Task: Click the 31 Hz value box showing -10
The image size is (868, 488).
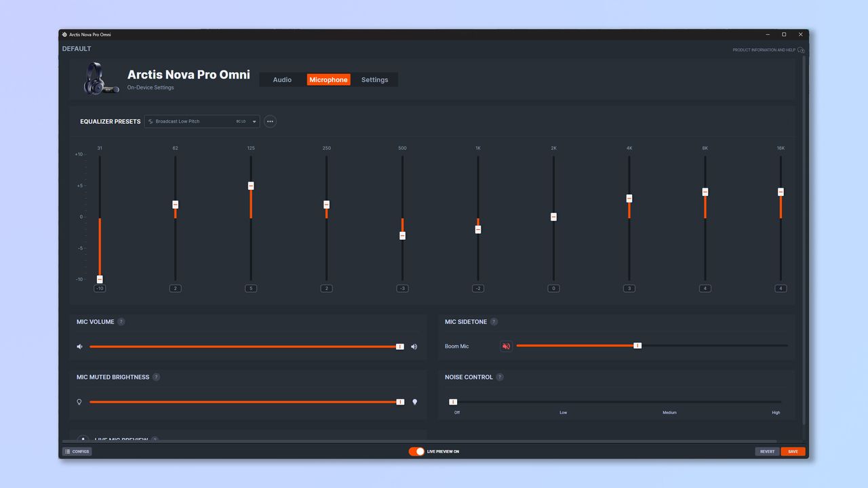Action: coord(100,289)
